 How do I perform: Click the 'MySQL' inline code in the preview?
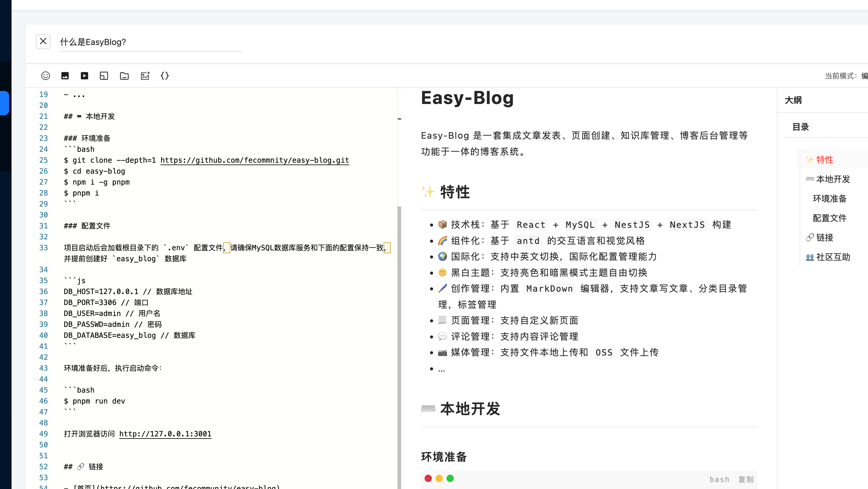580,225
